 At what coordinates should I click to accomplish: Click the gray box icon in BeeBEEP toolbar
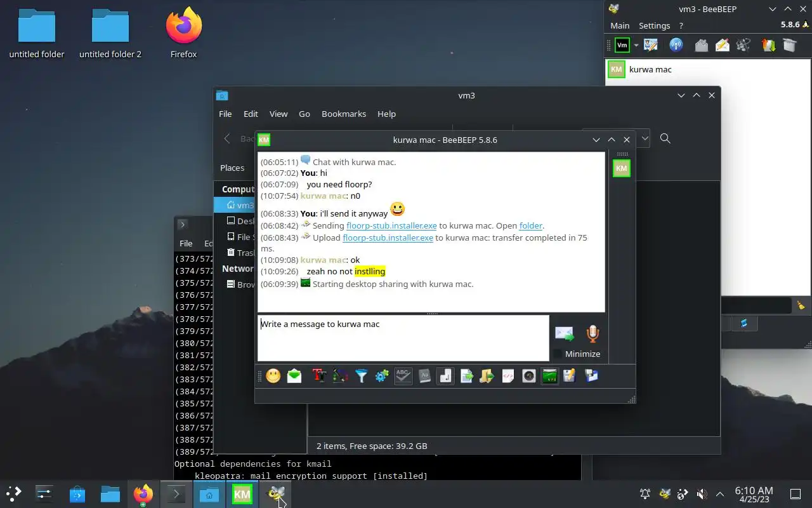(789, 45)
